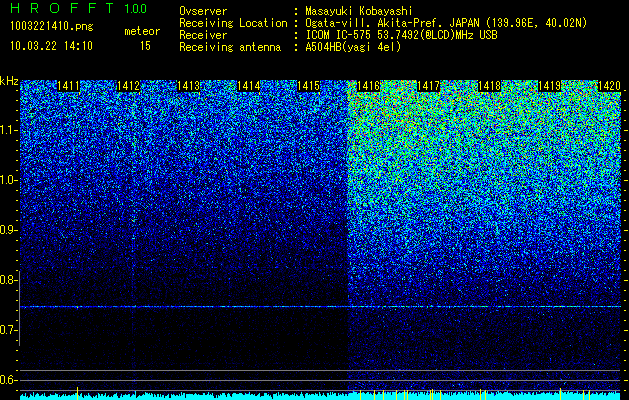Click the Ovserver field label

[x=203, y=11]
